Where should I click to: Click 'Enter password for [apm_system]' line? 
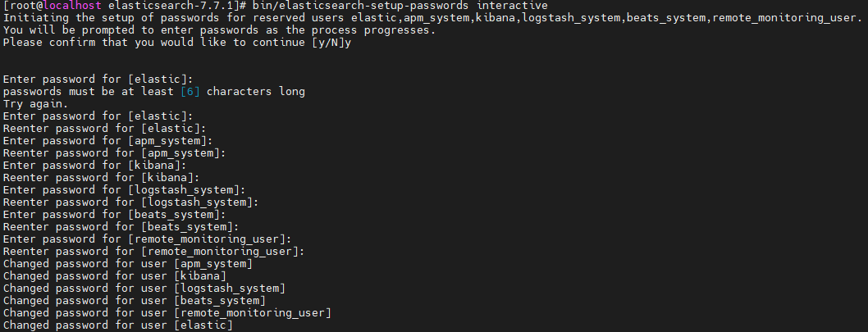[x=108, y=141]
